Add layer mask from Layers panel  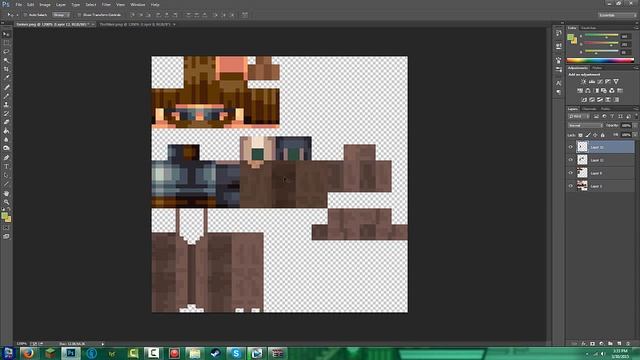click(593, 344)
